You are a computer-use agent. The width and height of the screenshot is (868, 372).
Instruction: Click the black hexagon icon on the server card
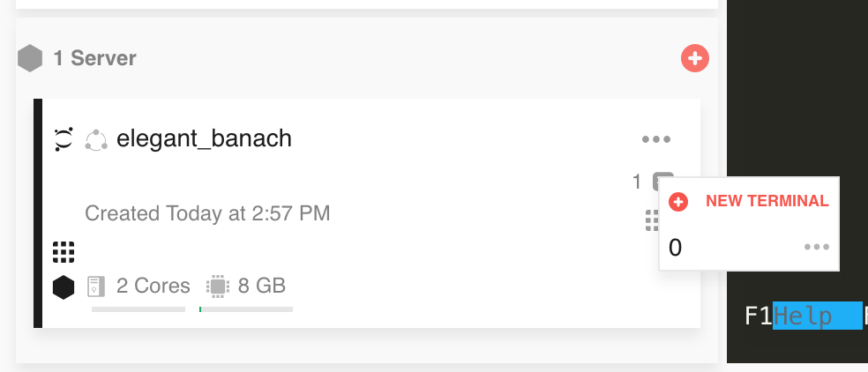(x=64, y=286)
